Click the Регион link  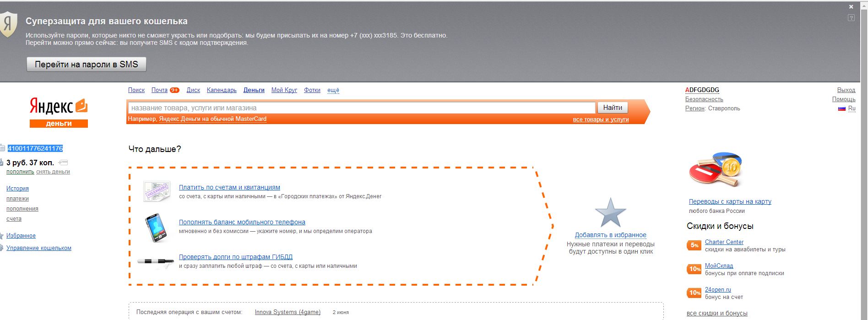[694, 108]
